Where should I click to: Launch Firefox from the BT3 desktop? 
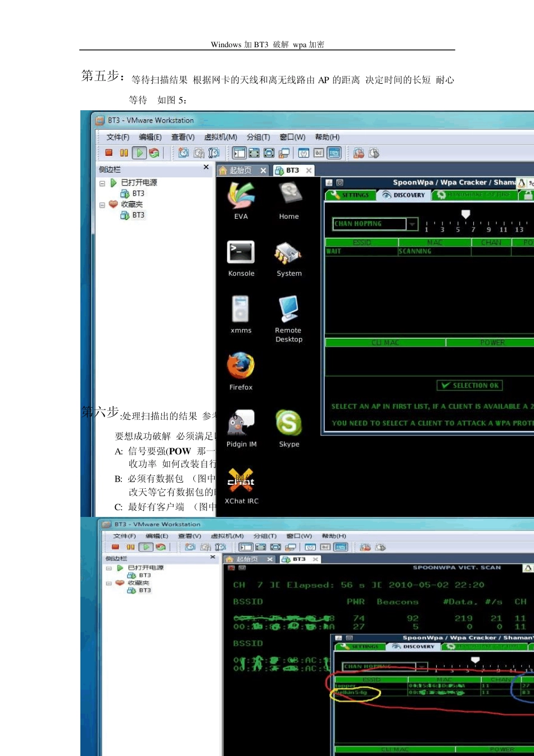(241, 372)
